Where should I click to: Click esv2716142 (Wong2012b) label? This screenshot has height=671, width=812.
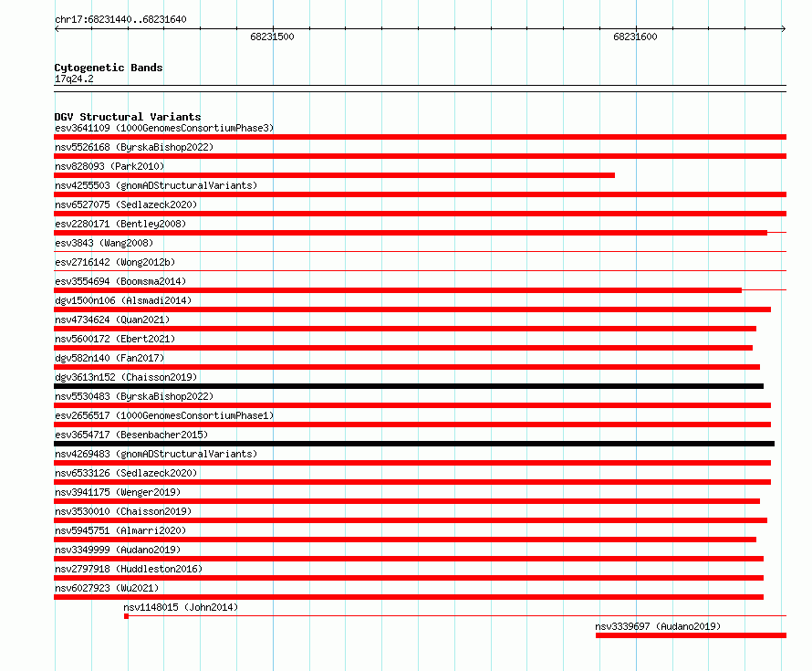(x=115, y=262)
